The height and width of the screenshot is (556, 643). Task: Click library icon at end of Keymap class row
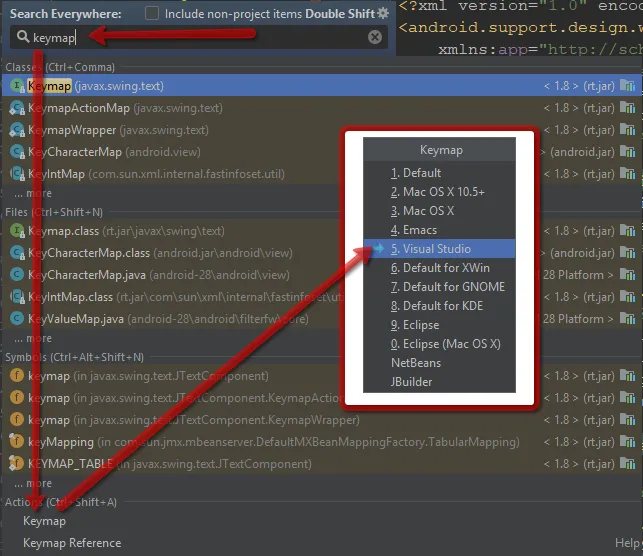click(x=627, y=86)
